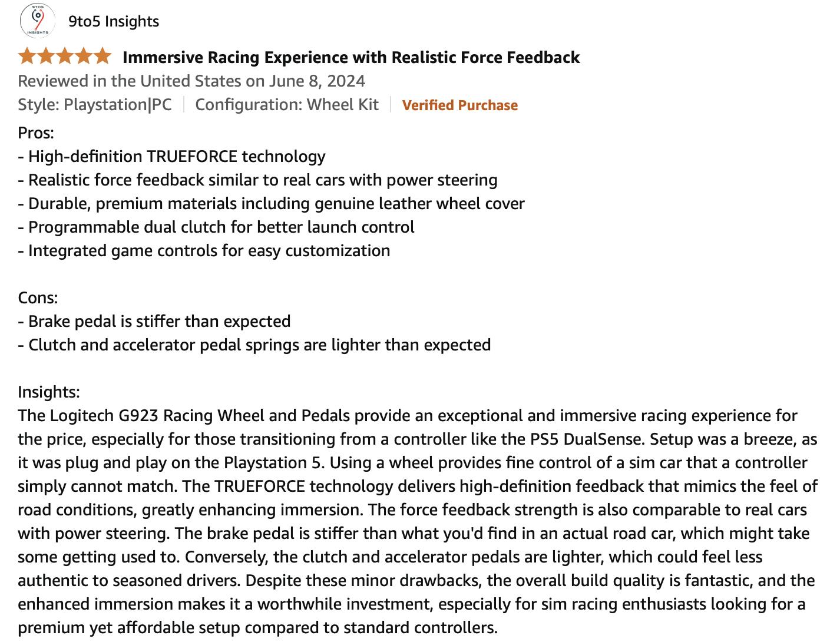The height and width of the screenshot is (642, 840).
Task: Click the Clutch and accelerator pedal springs line
Action: [x=254, y=345]
